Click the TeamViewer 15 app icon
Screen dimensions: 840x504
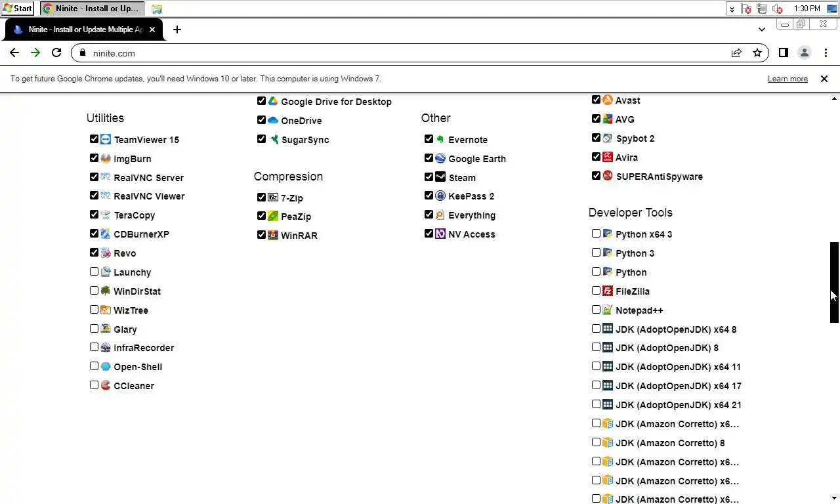tap(106, 139)
